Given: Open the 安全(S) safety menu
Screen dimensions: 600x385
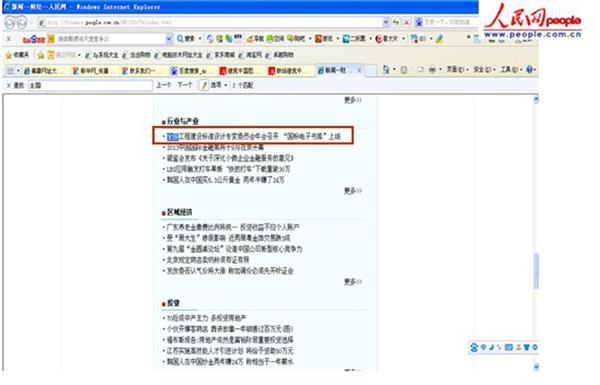Looking at the screenshot, I should pyautogui.click(x=484, y=70).
